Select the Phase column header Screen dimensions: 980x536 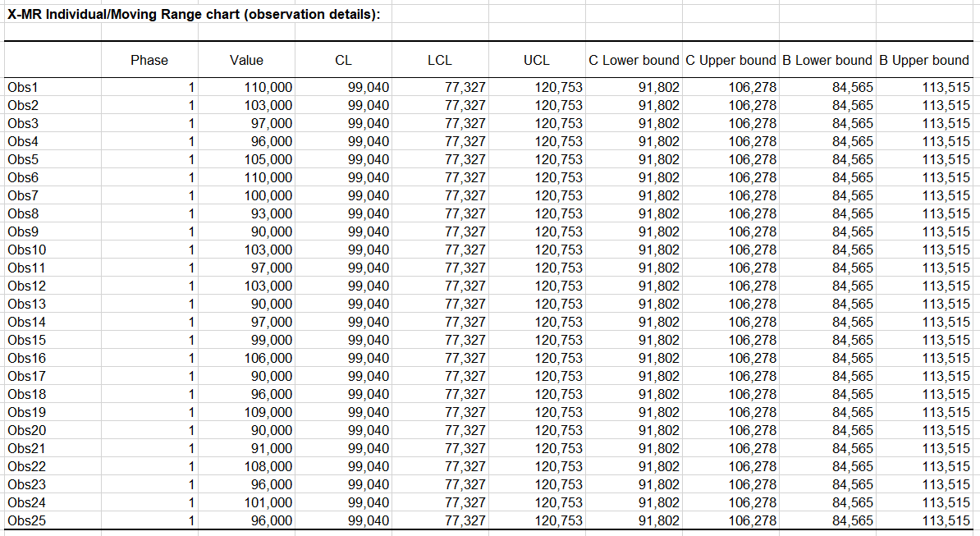(149, 60)
